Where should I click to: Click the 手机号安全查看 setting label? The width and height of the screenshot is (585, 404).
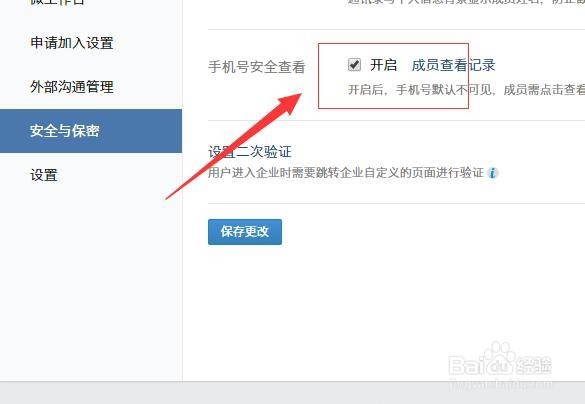(257, 67)
